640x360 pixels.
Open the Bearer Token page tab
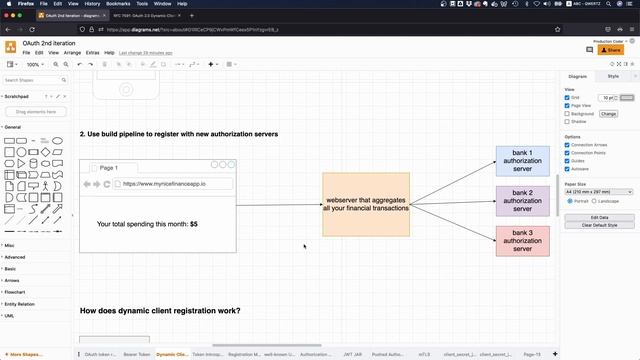[137, 354]
